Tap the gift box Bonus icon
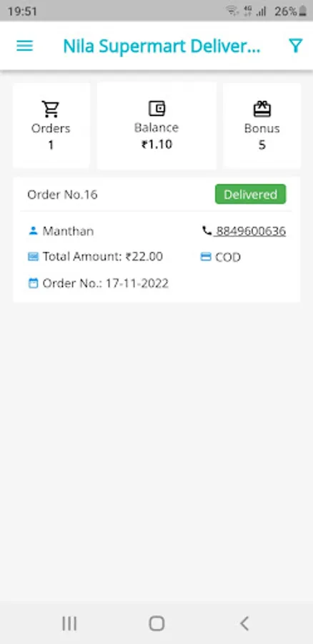The image size is (313, 644). [262, 109]
